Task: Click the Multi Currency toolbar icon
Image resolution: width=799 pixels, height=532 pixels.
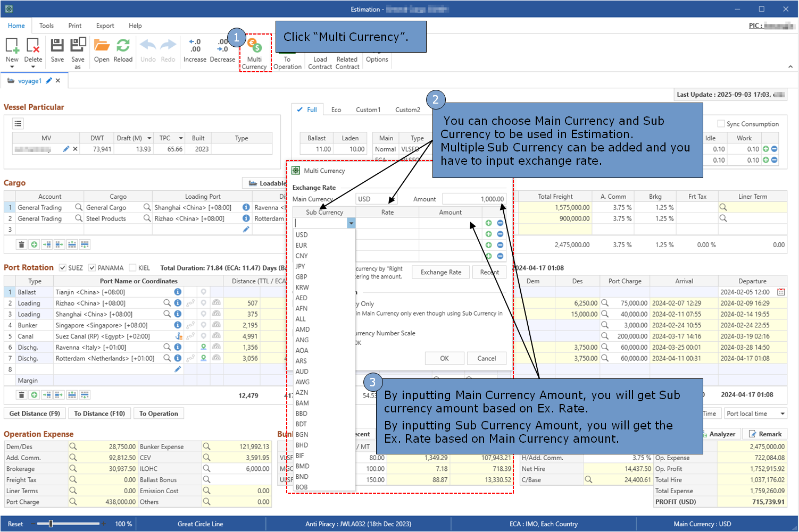Action: tap(254, 47)
